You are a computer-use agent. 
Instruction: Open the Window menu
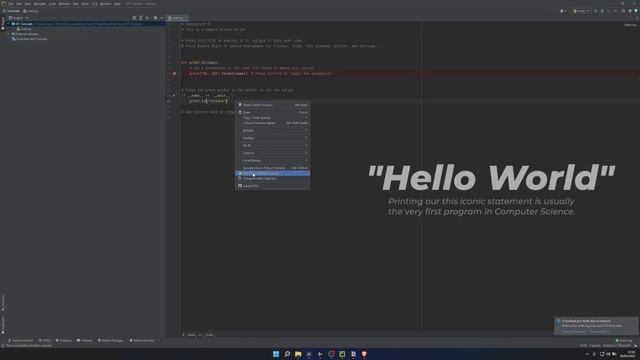(x=105, y=4)
